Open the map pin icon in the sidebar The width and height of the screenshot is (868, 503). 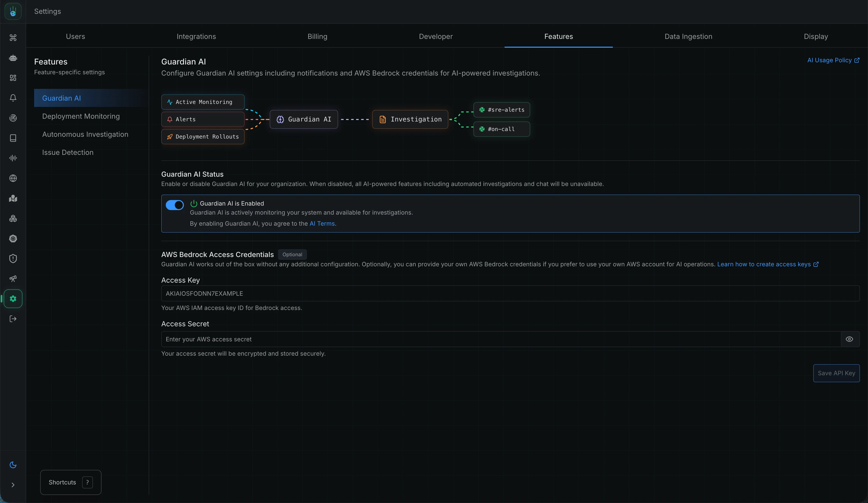click(13, 198)
